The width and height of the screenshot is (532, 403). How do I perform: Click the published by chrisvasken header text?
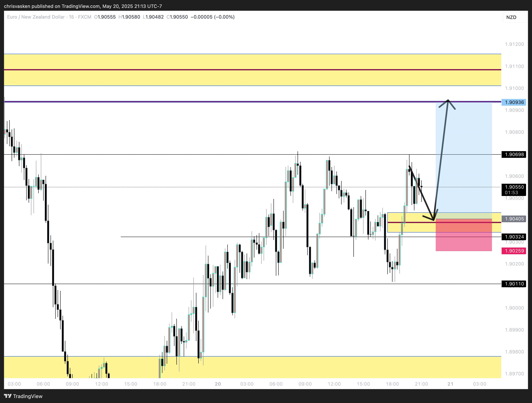point(83,6)
